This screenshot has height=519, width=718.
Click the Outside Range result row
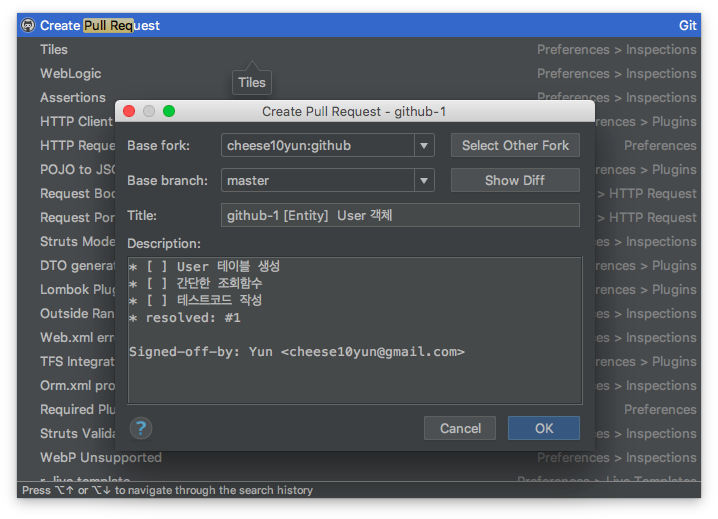pyautogui.click(x=66, y=313)
